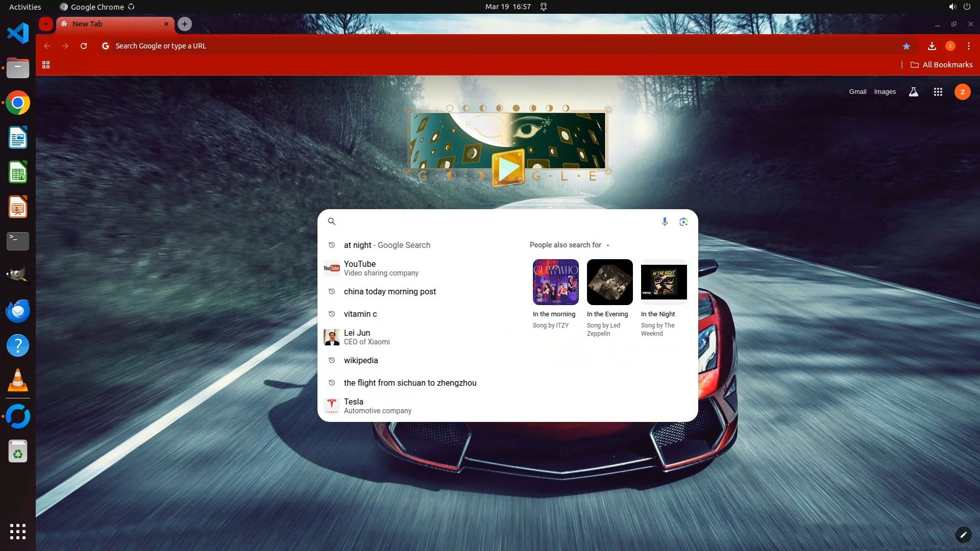Open All Bookmarks folder
The height and width of the screenshot is (551, 980).
[941, 65]
